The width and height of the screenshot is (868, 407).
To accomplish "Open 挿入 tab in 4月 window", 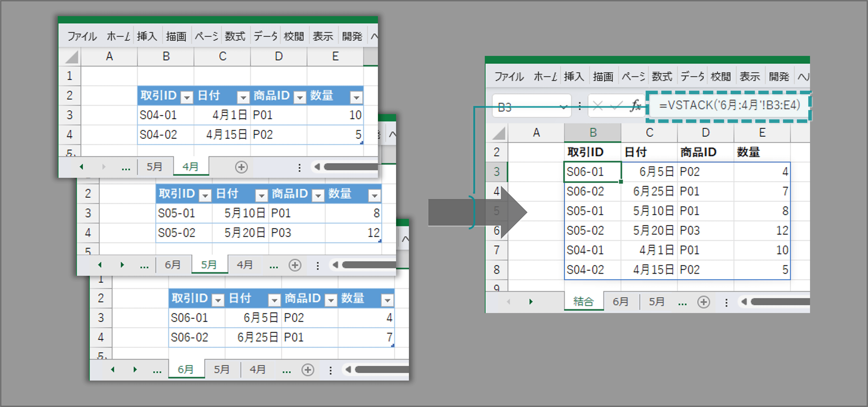I will tap(147, 36).
